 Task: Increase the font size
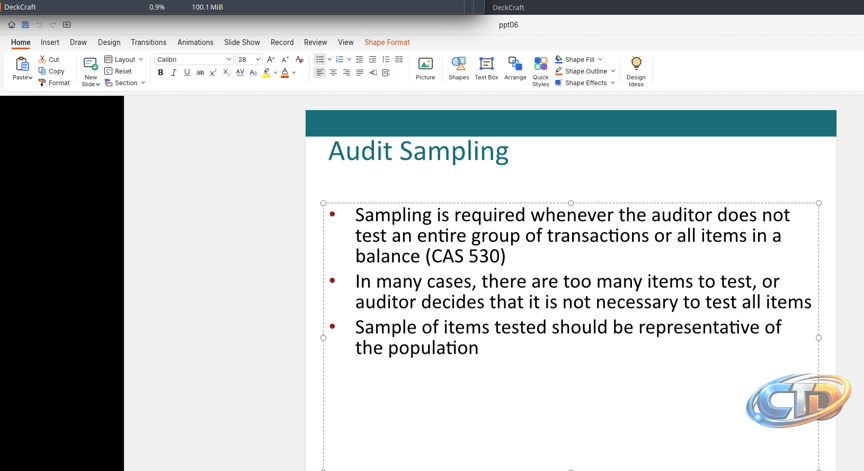point(271,59)
